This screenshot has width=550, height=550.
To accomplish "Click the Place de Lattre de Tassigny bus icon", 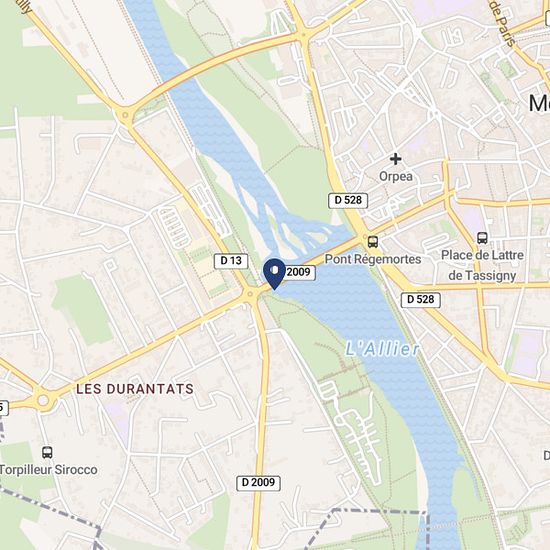I will [482, 238].
